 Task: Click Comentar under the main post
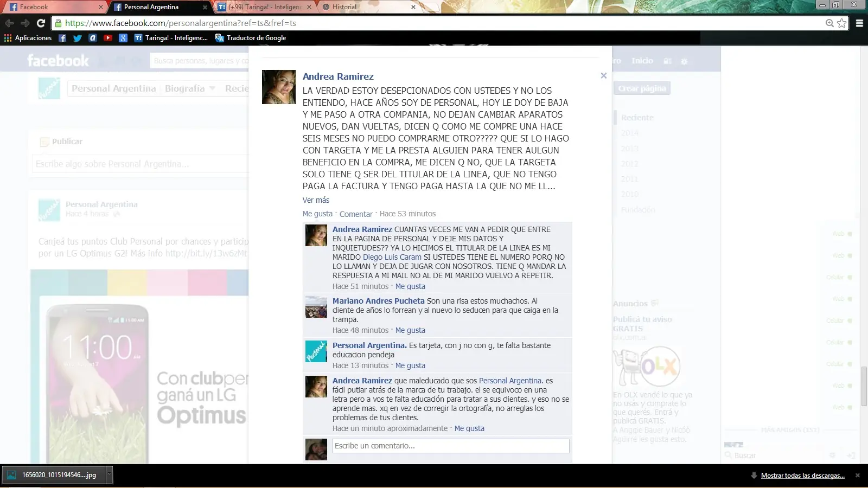(x=356, y=214)
